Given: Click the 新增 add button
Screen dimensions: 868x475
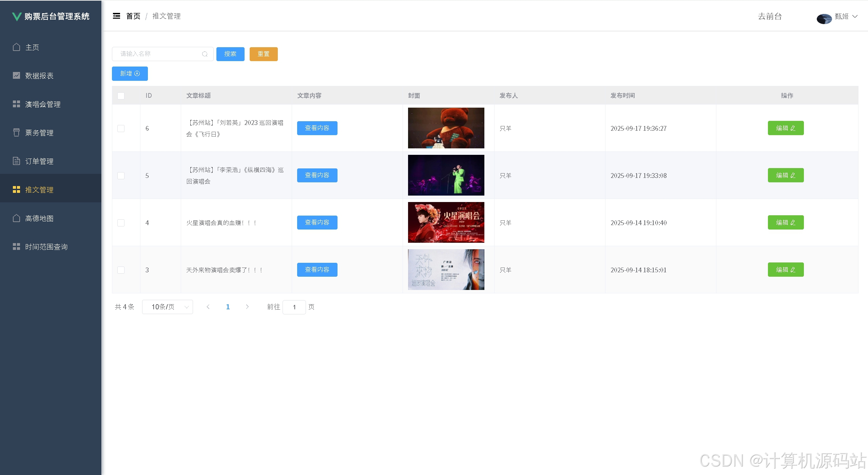Looking at the screenshot, I should click(x=130, y=74).
